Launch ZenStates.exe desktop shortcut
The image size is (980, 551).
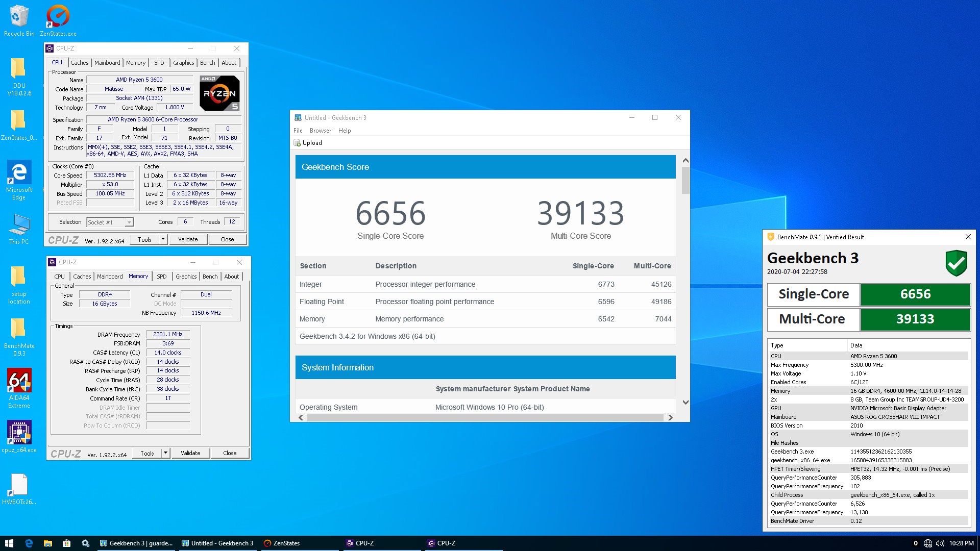click(x=58, y=20)
